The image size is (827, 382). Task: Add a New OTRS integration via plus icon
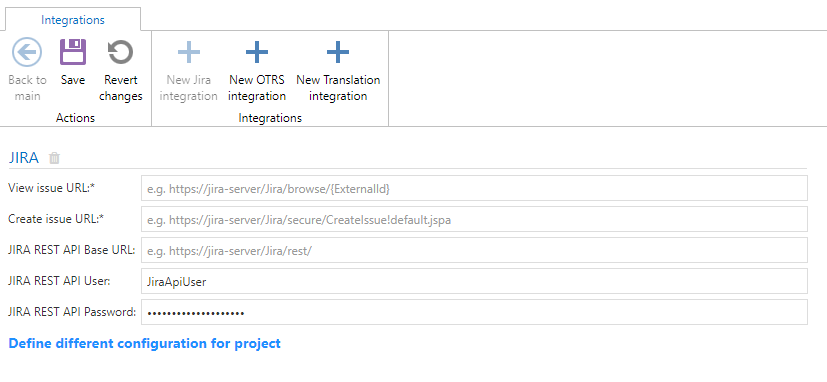(257, 52)
